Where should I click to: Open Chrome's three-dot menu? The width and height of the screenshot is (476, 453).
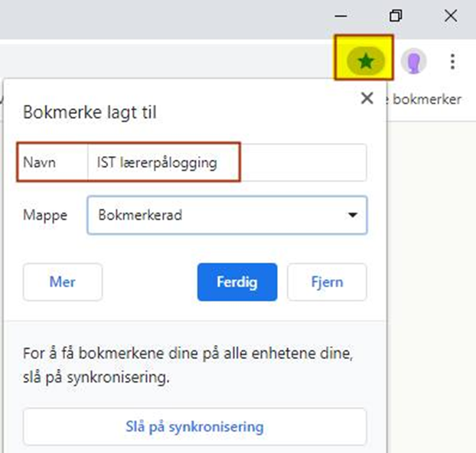[x=453, y=61]
